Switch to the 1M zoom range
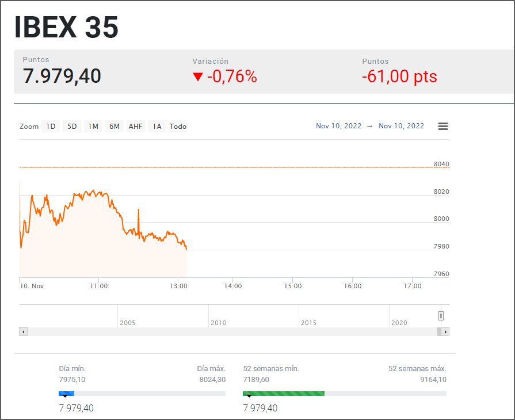515x420 pixels. tap(93, 126)
